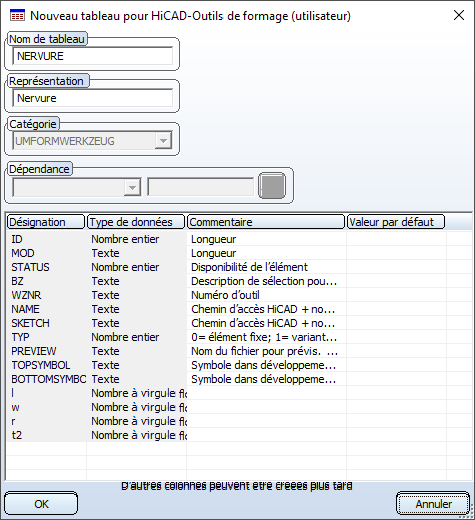Viewport: 475px width, 520px height.
Task: Click comment Longueur in ID row
Action: tap(214, 239)
